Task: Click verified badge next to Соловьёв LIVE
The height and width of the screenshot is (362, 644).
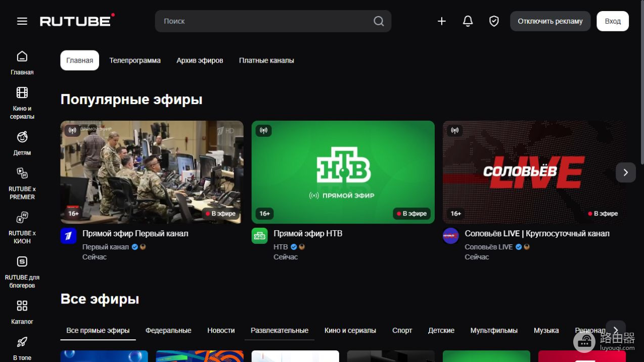Action: (519, 247)
